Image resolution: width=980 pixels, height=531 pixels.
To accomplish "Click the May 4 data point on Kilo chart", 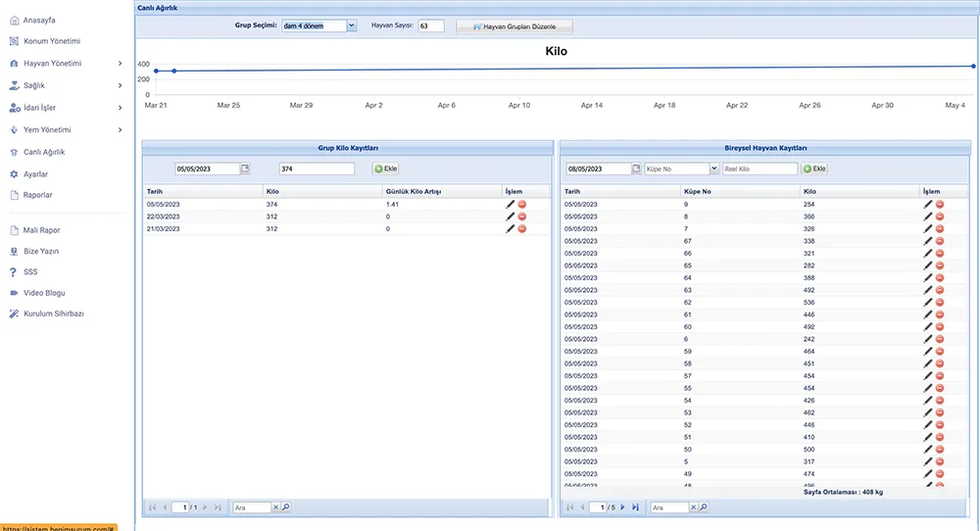I will click(x=973, y=67).
